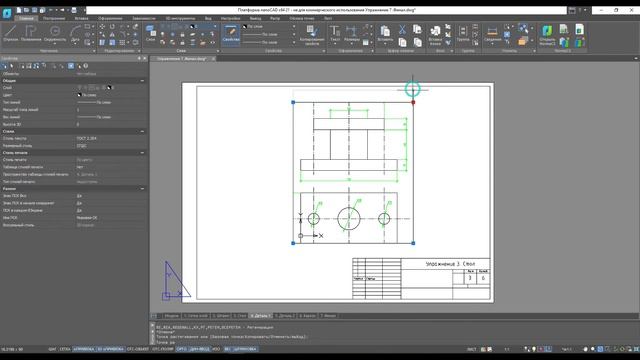Image resolution: width=640 pixels, height=360 pixels.
Task: Pin the Свойства panel
Action: (x=139, y=58)
